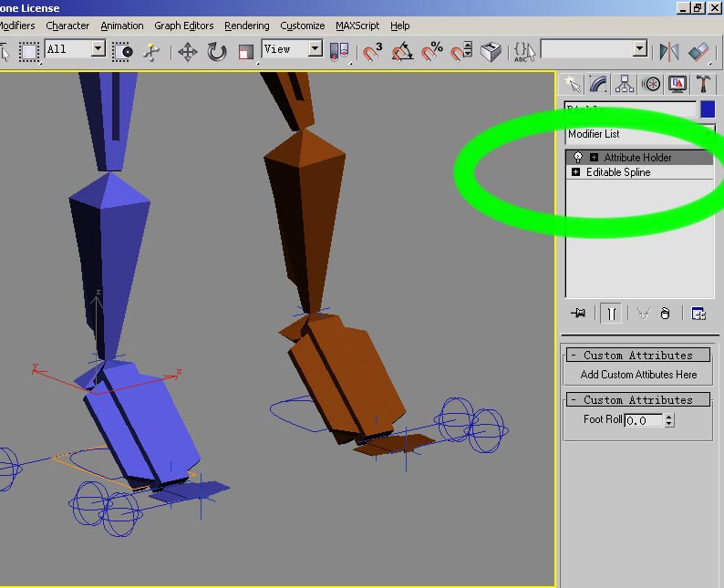
Task: Open the View coordinate system dropdown
Action: [x=315, y=49]
